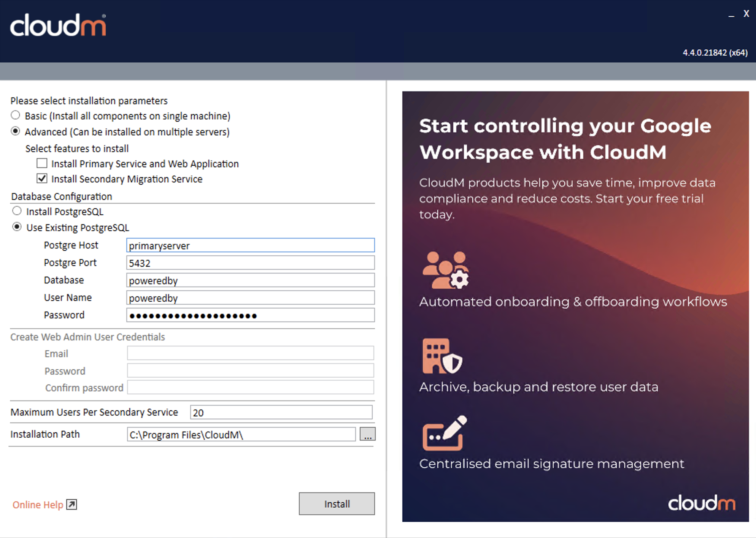Click the 'CloudM products help you' paragraph
756x538 pixels.
(567, 198)
